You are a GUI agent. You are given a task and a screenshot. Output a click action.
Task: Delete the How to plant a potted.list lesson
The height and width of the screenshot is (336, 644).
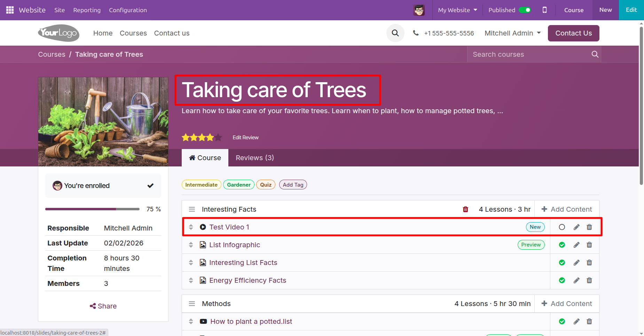coord(589,321)
